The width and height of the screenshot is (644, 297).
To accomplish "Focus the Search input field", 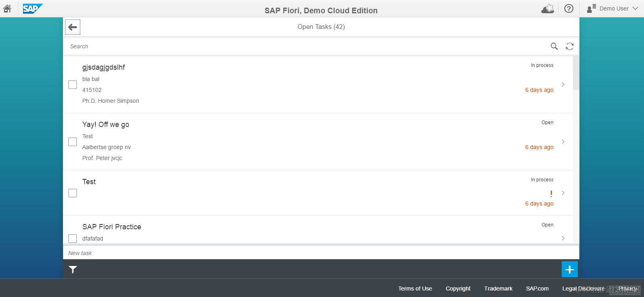I will point(307,46).
